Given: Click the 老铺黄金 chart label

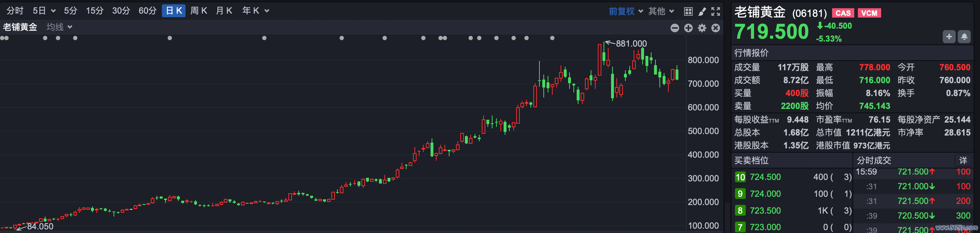Looking at the screenshot, I should tap(20, 27).
